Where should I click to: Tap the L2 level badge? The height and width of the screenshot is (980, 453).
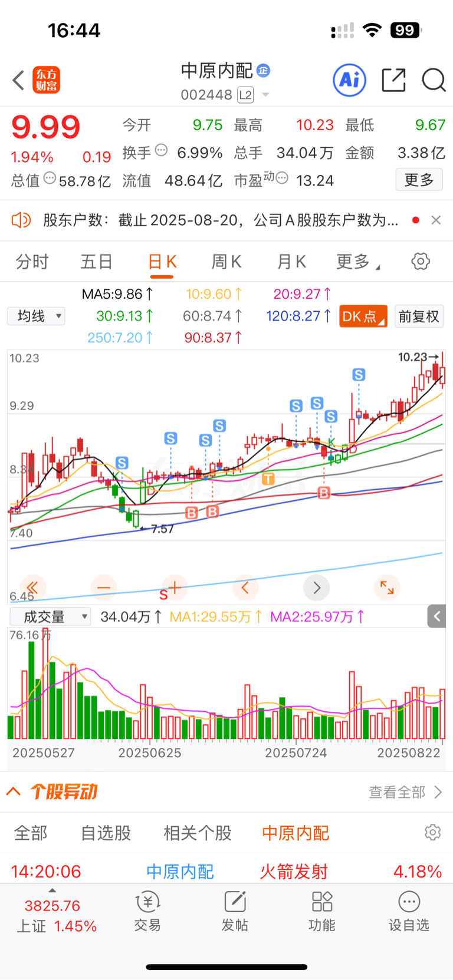(x=245, y=95)
